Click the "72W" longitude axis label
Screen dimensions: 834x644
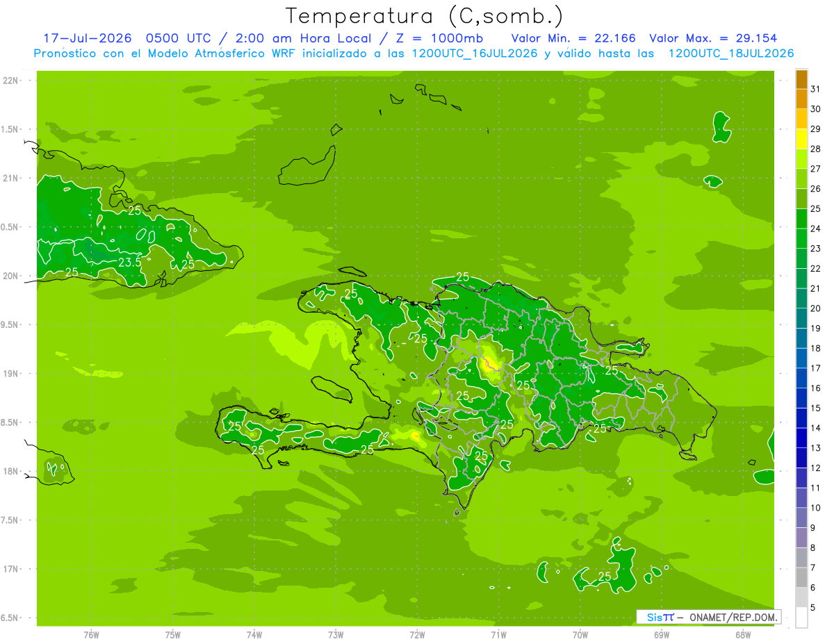[x=417, y=635]
